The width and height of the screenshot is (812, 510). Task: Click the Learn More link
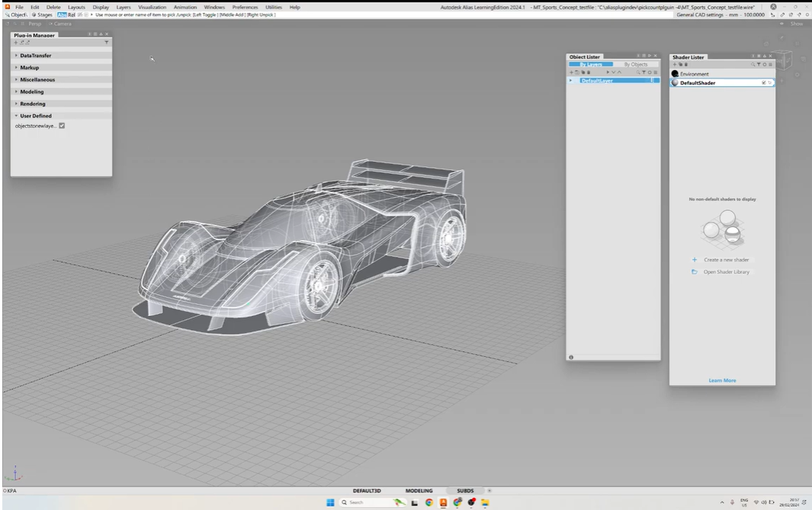coord(722,380)
